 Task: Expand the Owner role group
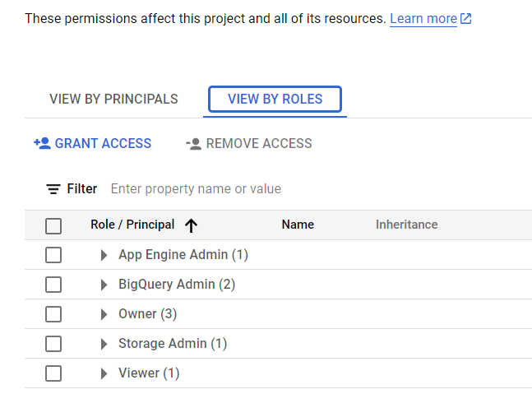click(104, 314)
